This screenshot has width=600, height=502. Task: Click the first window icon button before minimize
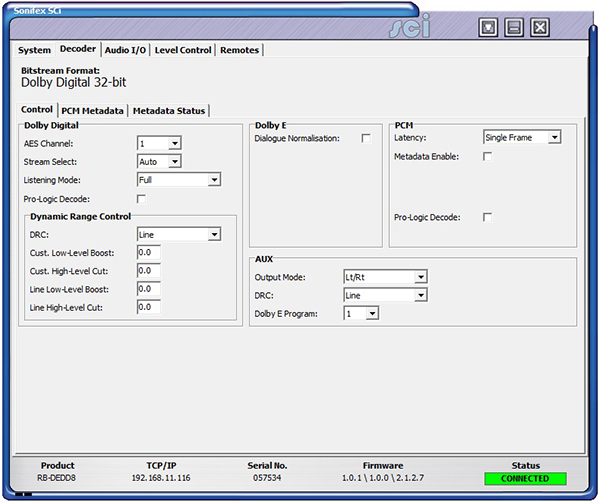tap(488, 27)
